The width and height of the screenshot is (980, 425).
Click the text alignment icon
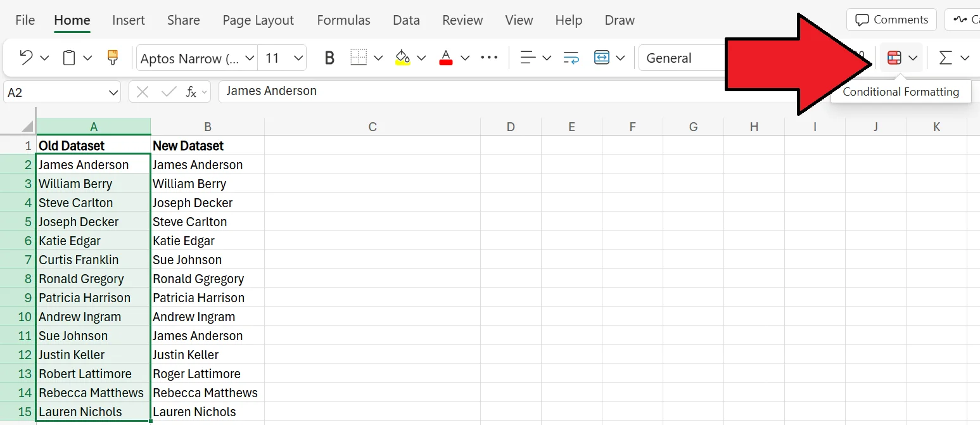click(528, 57)
